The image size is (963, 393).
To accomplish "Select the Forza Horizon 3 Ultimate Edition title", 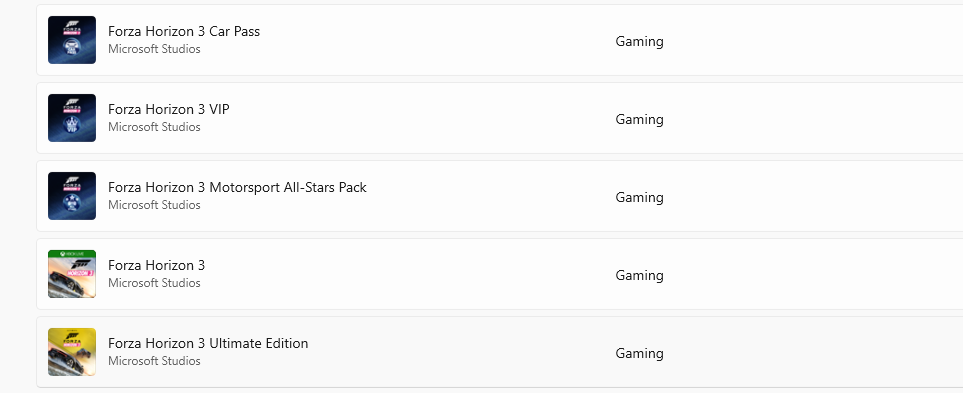I will [208, 343].
